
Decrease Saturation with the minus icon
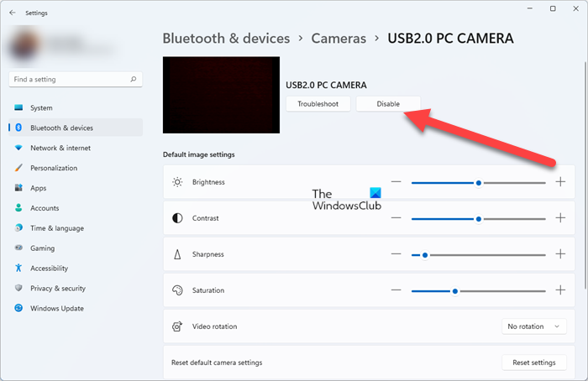(396, 290)
